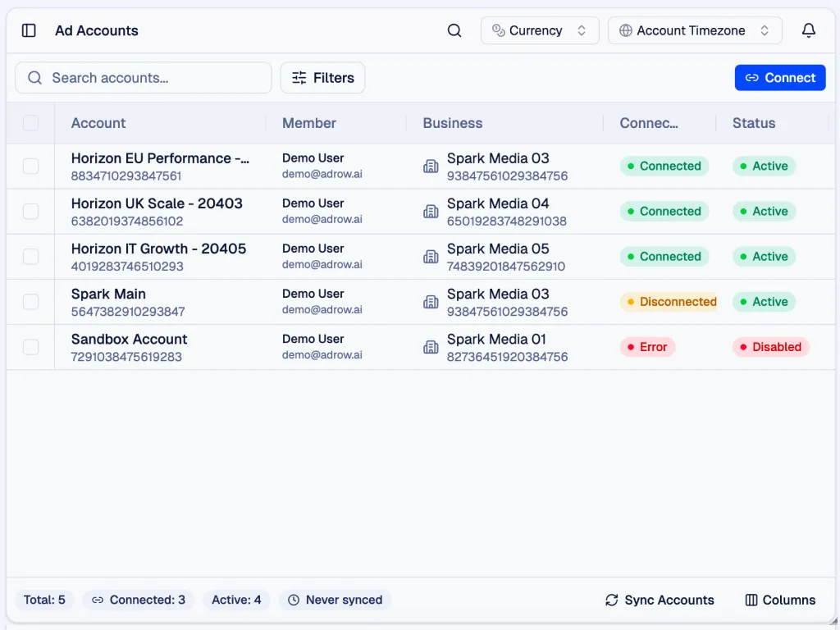Click the sidebar panel icon beside Ad Accounts

tap(28, 30)
